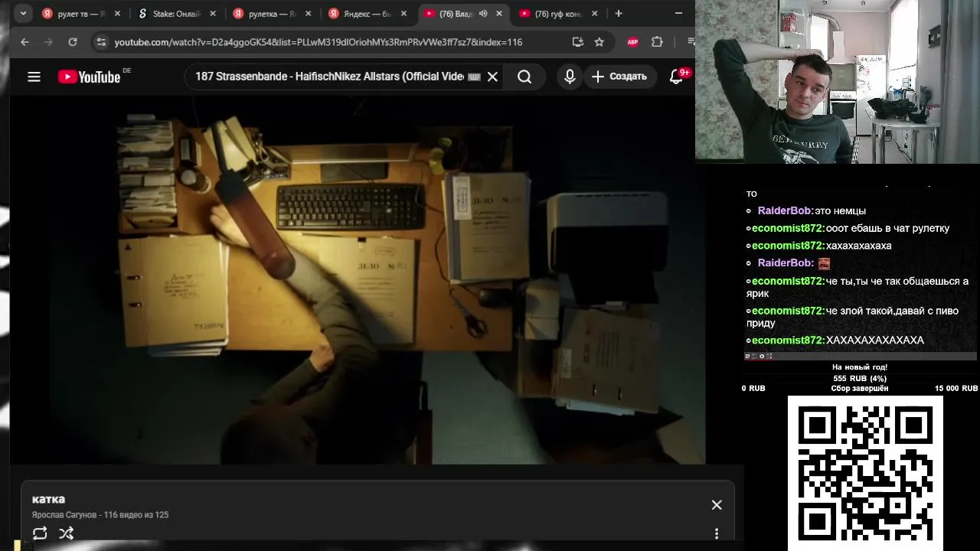Close the 'катка' playlist panel
Image resolution: width=980 pixels, height=551 pixels.
click(x=717, y=505)
